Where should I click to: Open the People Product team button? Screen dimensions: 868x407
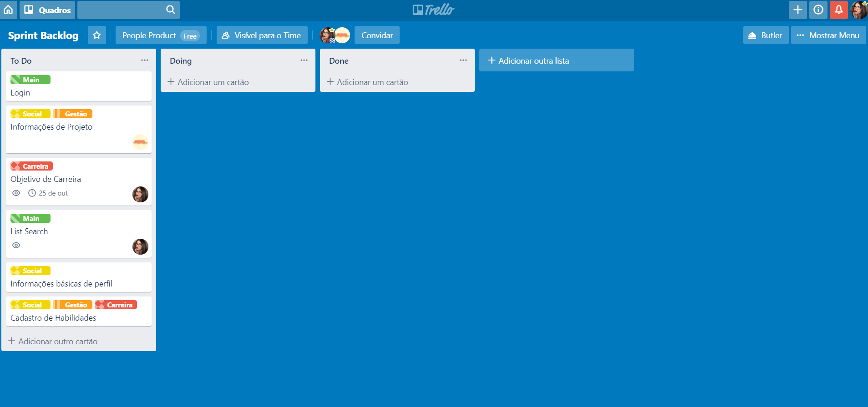coord(161,35)
